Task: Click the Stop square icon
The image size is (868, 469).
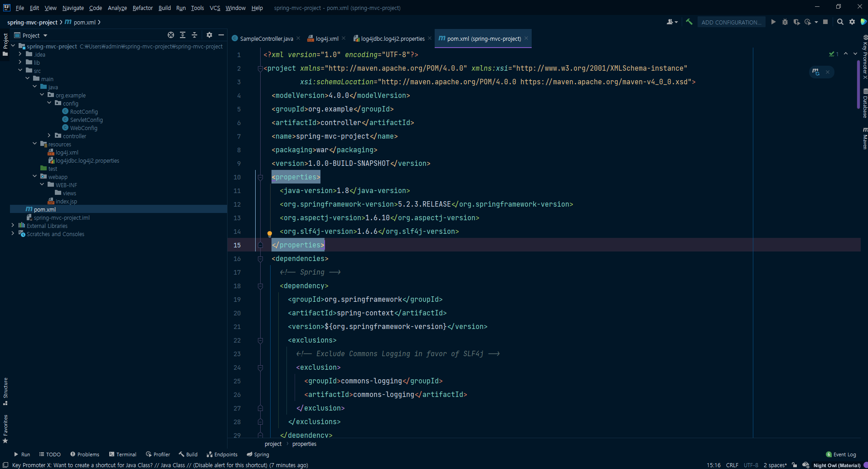Action: pyautogui.click(x=825, y=22)
